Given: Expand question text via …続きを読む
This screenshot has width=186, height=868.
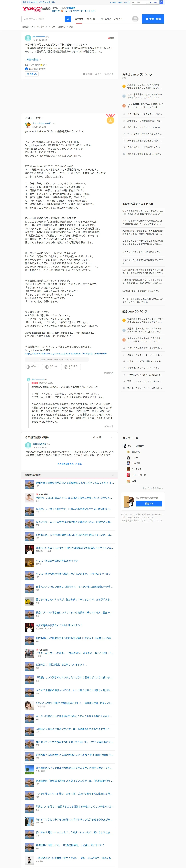Looking at the screenshot, I should tap(33, 59).
